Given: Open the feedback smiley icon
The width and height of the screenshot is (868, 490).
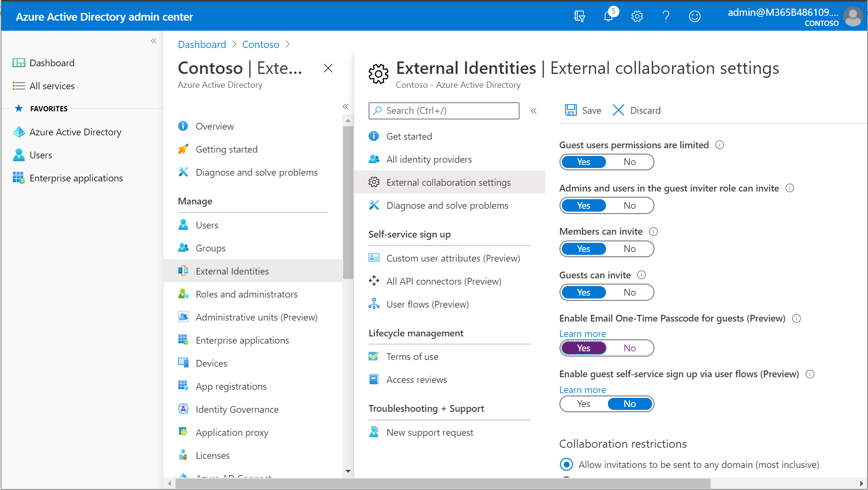Looking at the screenshot, I should click(x=695, y=16).
